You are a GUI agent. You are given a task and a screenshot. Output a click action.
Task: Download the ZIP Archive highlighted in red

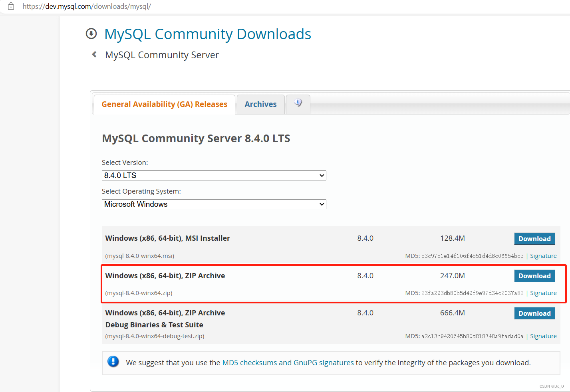click(x=534, y=275)
